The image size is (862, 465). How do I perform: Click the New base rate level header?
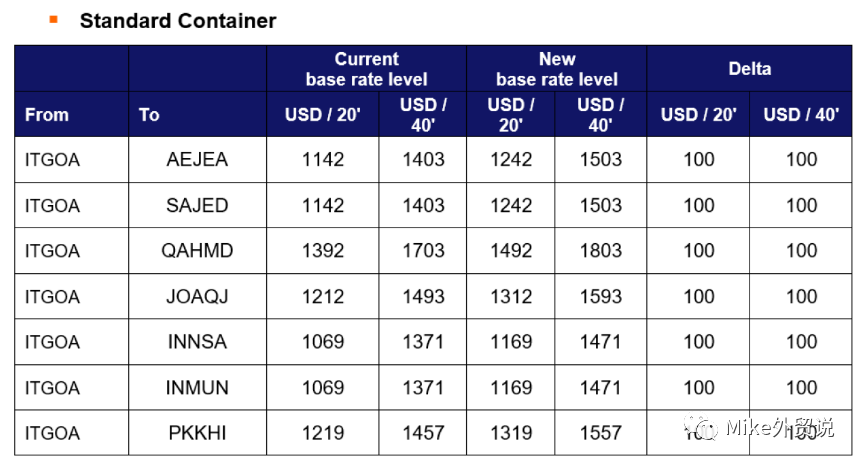[x=556, y=69]
